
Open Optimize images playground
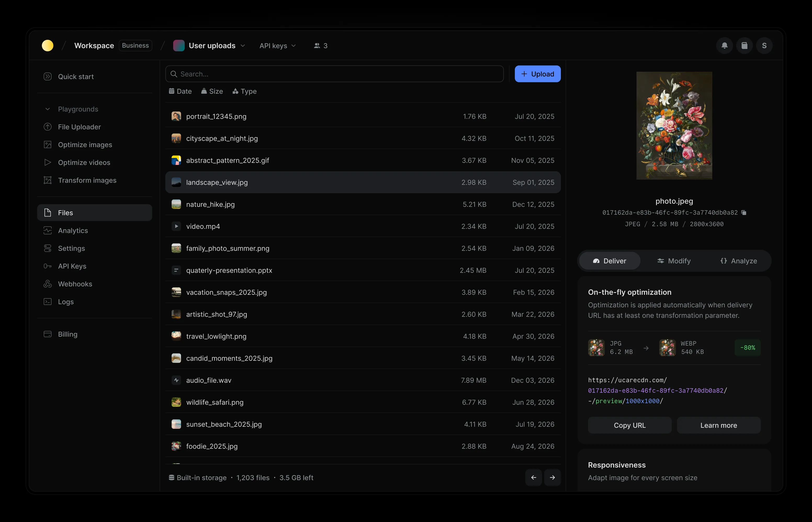coord(94,145)
